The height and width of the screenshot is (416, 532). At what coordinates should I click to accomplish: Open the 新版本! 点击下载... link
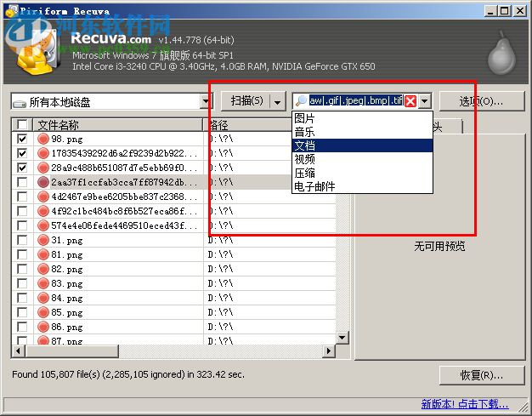point(465,404)
